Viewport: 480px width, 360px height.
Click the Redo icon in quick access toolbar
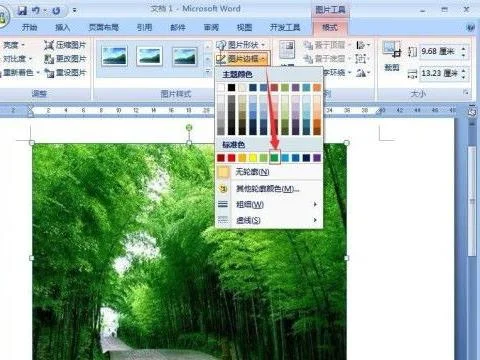pos(56,11)
